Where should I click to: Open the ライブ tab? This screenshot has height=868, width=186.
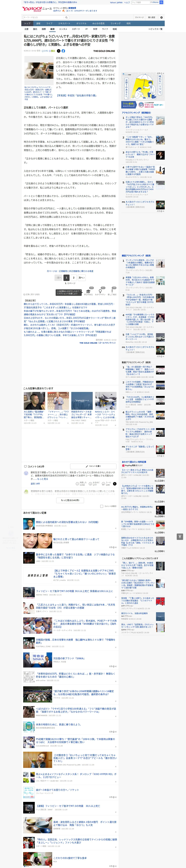[49, 24]
